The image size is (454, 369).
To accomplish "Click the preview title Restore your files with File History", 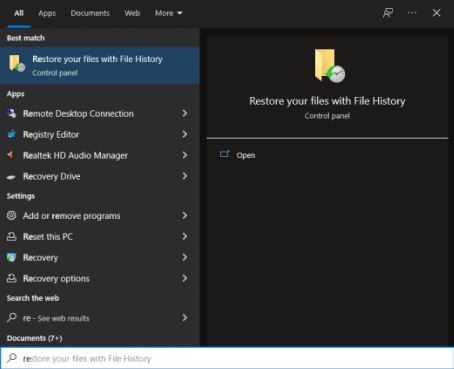I will click(327, 101).
